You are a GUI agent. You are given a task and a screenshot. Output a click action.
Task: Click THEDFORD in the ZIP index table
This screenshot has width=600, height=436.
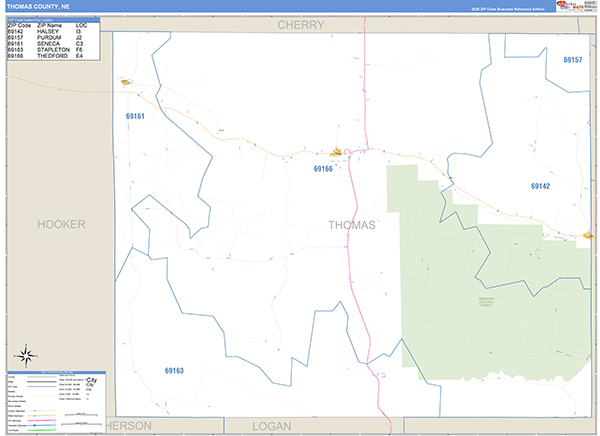(x=52, y=56)
